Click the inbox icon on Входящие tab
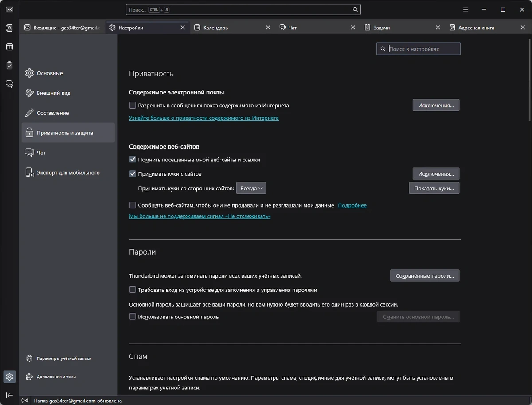 tap(27, 28)
